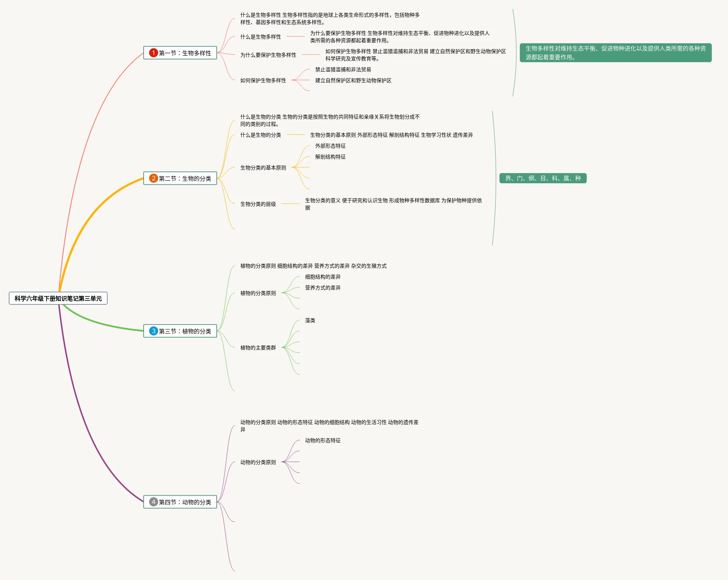
Task: Select the 第一节：生物多样性 node
Action: [x=180, y=53]
